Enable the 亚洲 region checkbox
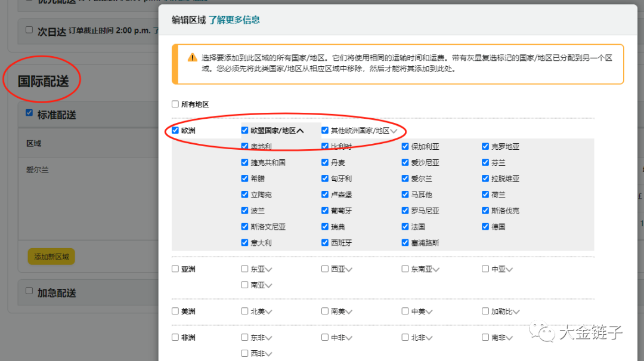 coord(175,269)
